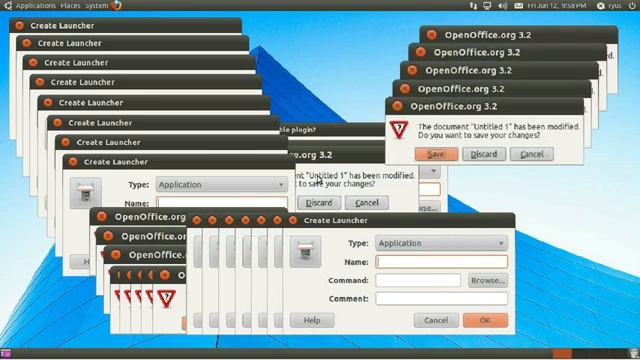The height and width of the screenshot is (360, 640).
Task: Launch Firefox from the top panel icon
Action: [x=117, y=5]
